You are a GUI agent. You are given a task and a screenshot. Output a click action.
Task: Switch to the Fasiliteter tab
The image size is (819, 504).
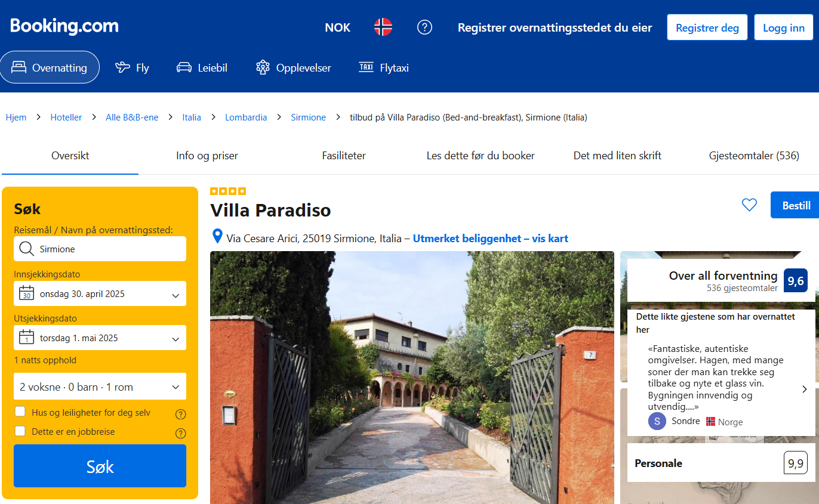tap(344, 156)
